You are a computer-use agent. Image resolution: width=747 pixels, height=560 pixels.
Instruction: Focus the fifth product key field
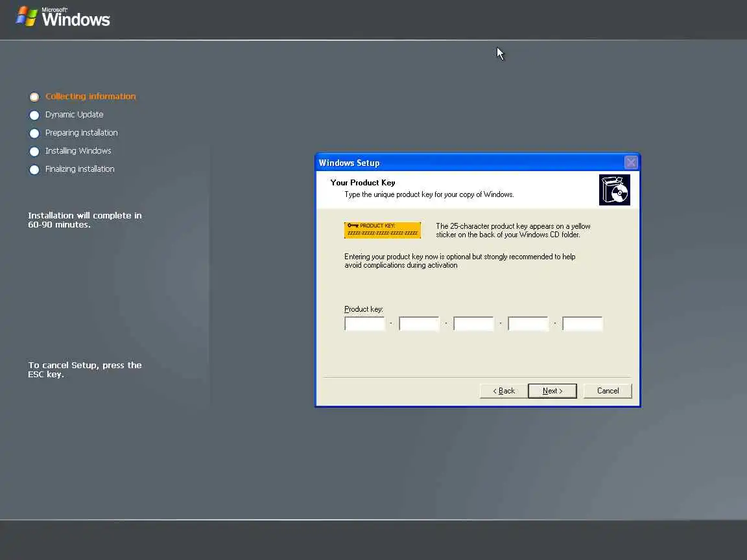(583, 323)
